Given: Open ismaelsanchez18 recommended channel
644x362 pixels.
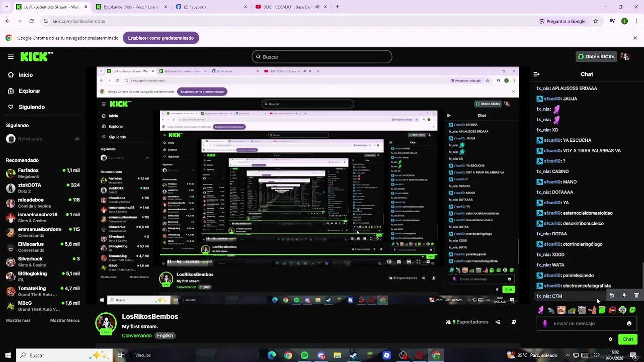Looking at the screenshot, I should pyautogui.click(x=43, y=217).
